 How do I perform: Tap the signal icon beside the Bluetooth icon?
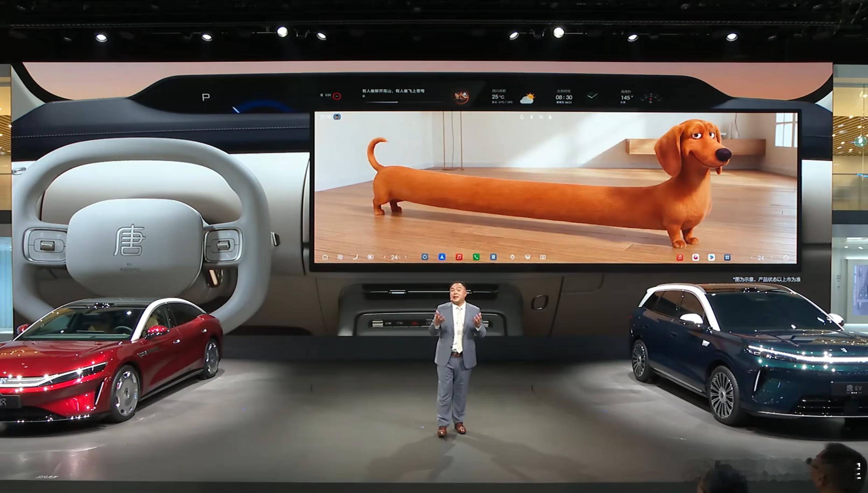coord(541,117)
